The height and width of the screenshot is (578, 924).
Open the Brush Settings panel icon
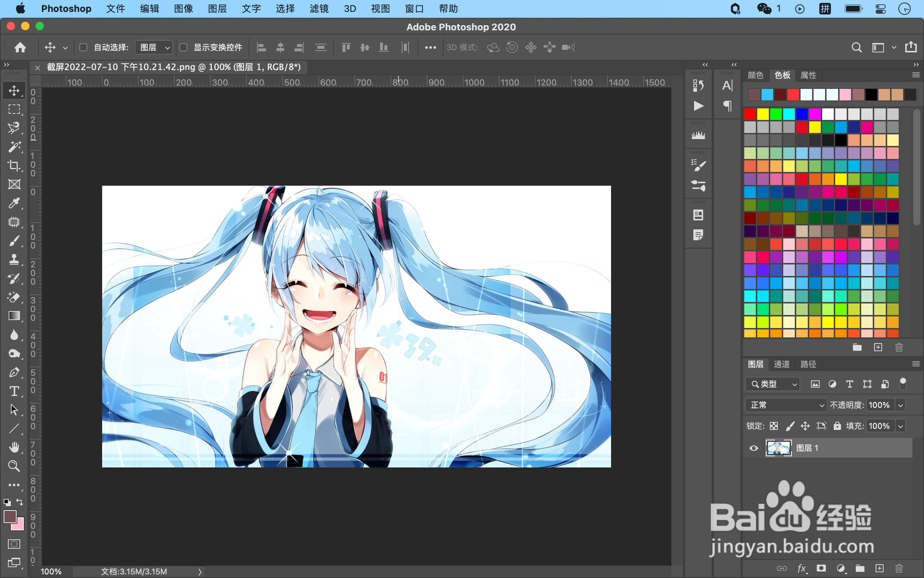coord(698,165)
